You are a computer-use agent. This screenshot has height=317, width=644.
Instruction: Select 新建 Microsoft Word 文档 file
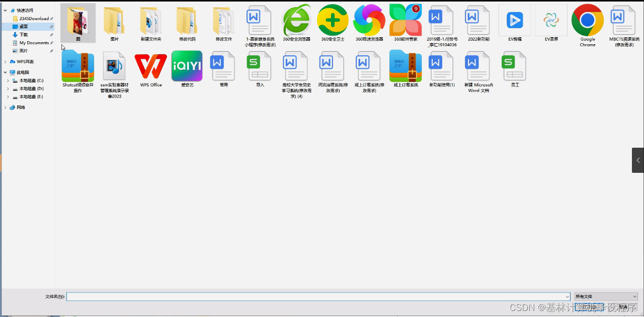point(478,71)
